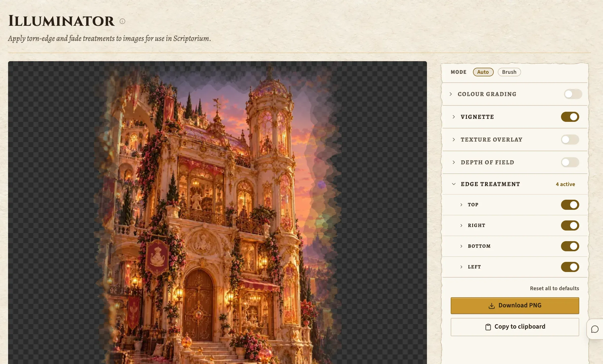Screen dimensions: 603x364
Task: Click the '4 active' status text
Action: (x=565, y=184)
